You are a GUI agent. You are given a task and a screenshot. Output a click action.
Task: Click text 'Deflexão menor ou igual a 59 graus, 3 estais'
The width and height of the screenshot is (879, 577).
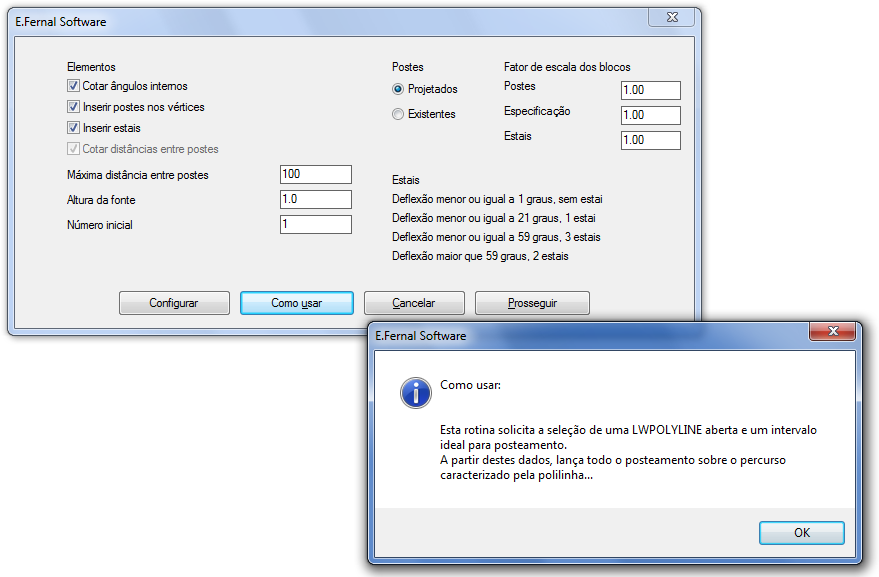(496, 237)
